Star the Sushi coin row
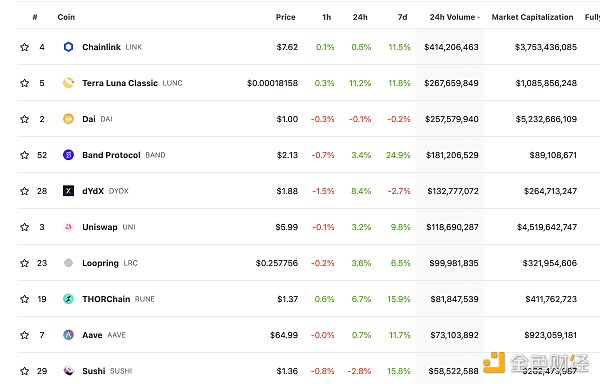Viewport: 600px width, 384px height. 24,371
